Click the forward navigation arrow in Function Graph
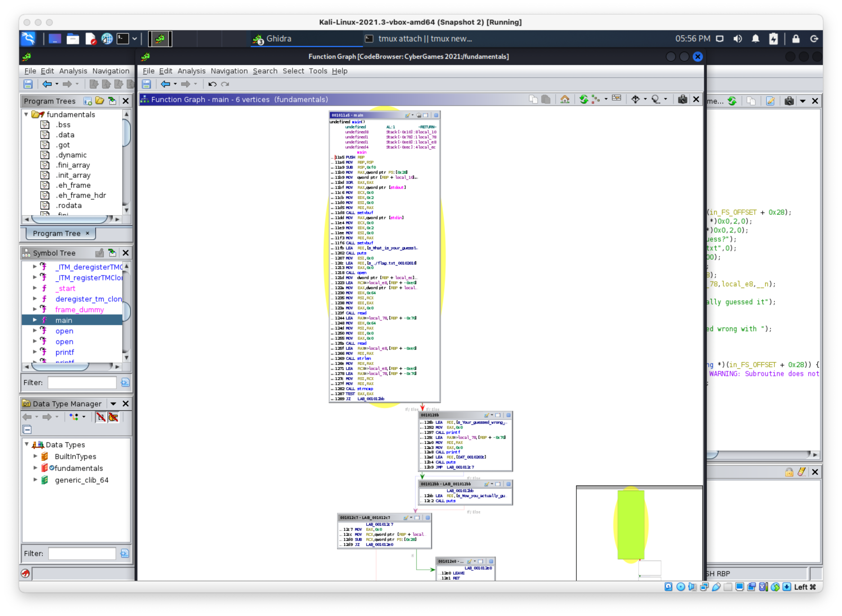Screen dimensions: 842x616 (185, 84)
